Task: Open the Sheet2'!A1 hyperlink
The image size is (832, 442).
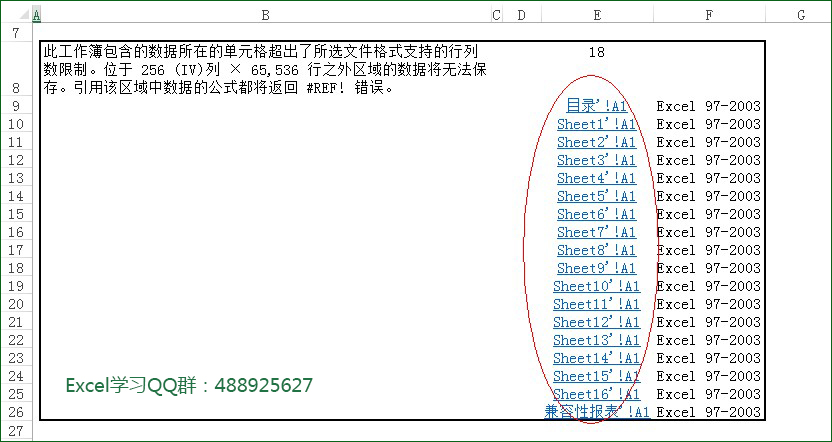Action: click(x=596, y=142)
